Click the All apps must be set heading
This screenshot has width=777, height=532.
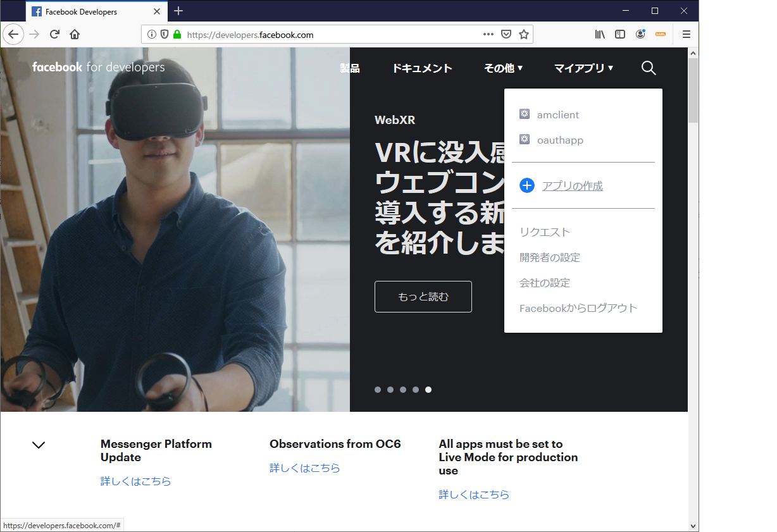(508, 457)
